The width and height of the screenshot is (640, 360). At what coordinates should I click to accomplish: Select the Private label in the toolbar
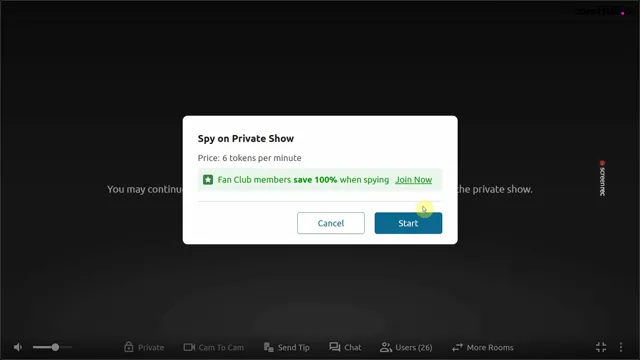click(151, 347)
